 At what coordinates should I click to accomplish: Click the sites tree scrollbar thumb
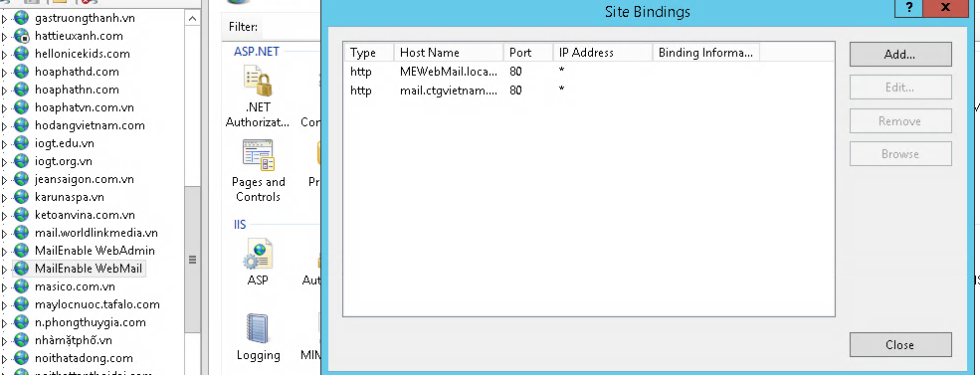(192, 260)
